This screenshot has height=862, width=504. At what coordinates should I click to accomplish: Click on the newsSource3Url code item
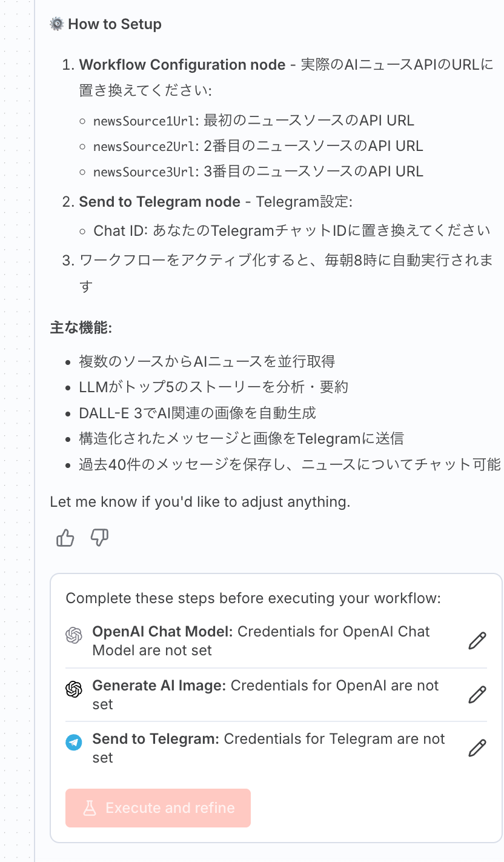click(x=145, y=172)
